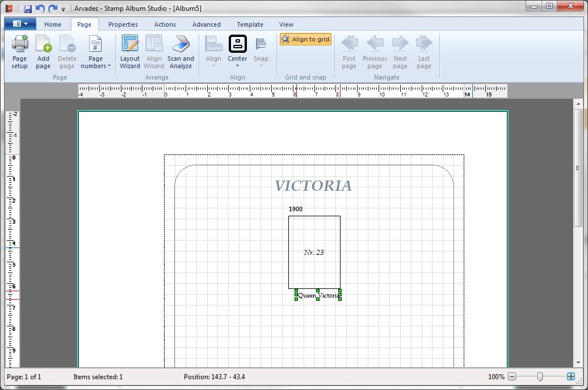This screenshot has height=390, width=588.
Task: Open Page setup dialog
Action: (x=19, y=52)
